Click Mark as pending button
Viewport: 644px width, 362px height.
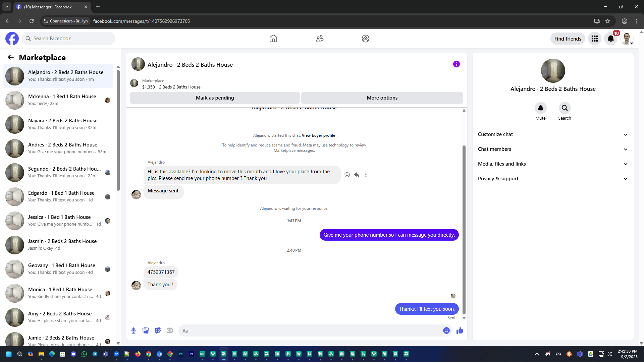click(215, 98)
